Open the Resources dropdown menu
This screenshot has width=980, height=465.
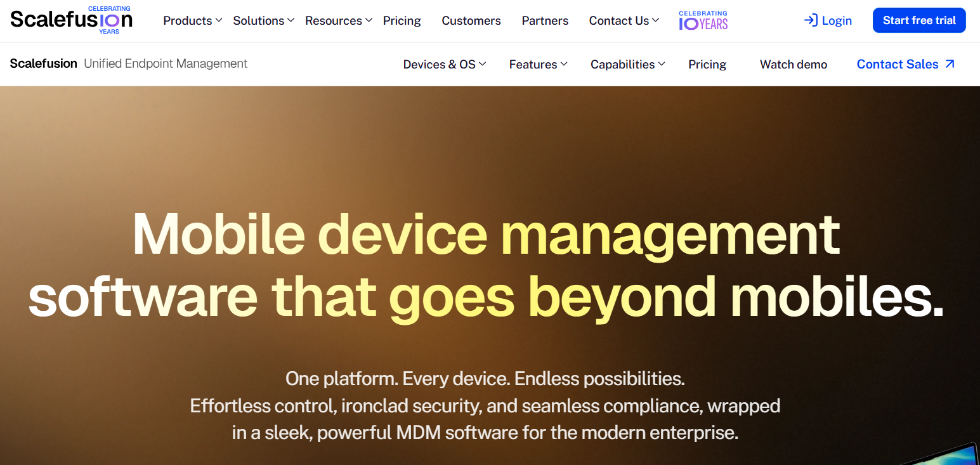click(339, 20)
